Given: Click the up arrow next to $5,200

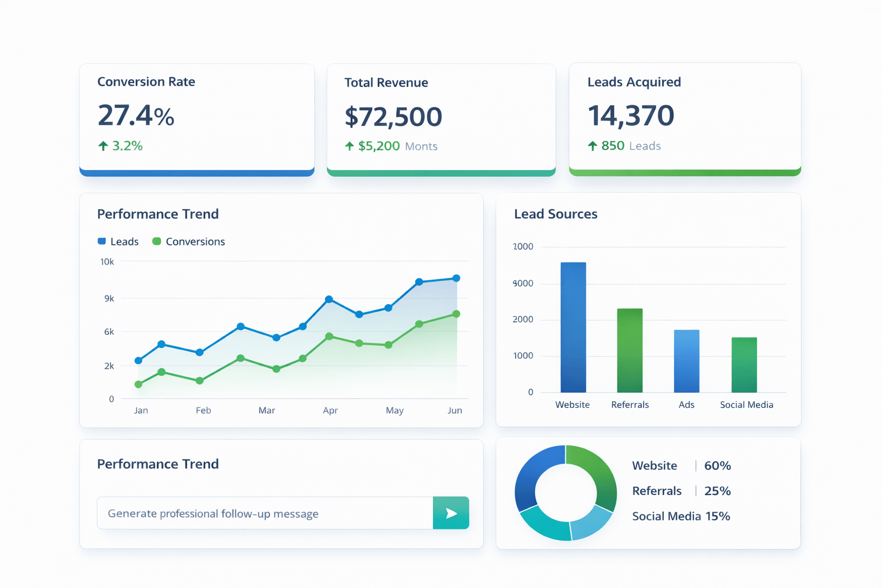Looking at the screenshot, I should pyautogui.click(x=349, y=146).
